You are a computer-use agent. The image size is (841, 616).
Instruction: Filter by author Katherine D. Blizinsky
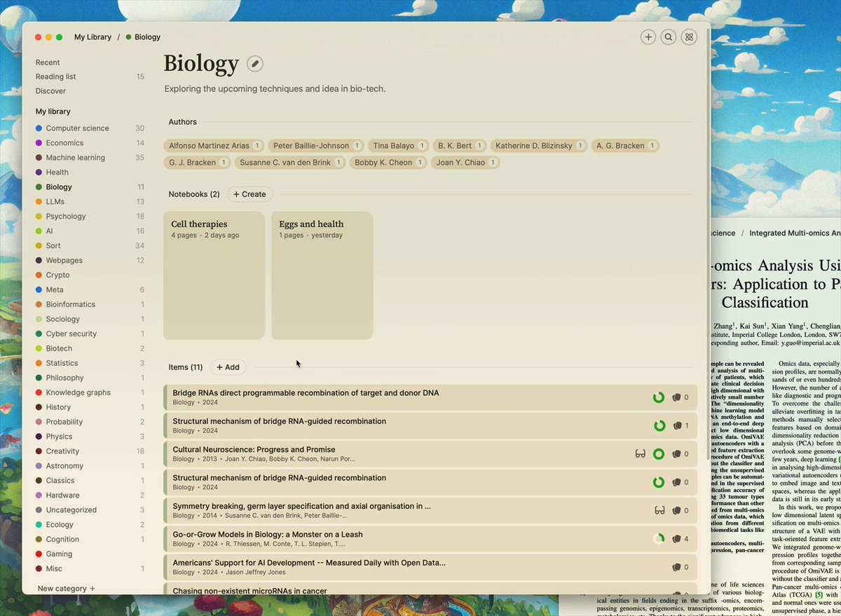pos(538,146)
